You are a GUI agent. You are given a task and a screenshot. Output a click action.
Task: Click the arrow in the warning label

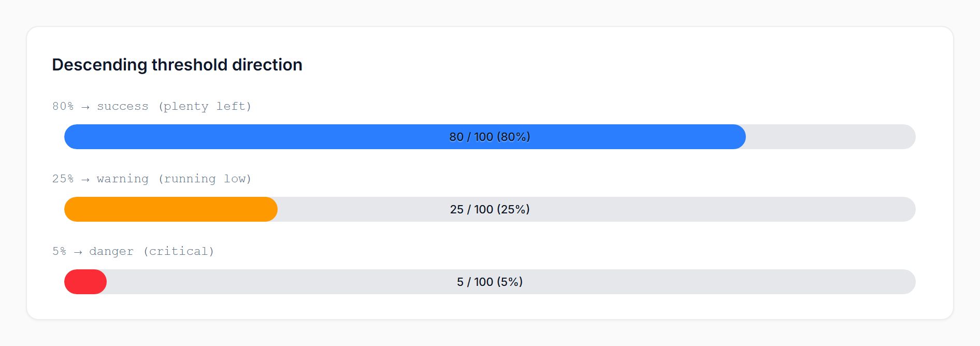coord(85,179)
